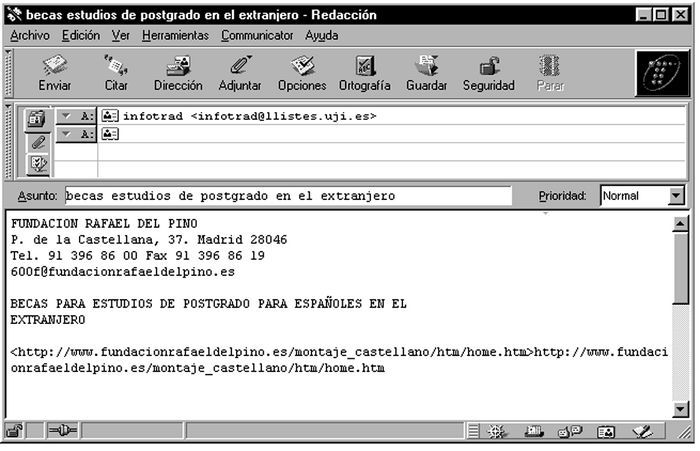Show the address list tab icon
This screenshot has height=451, width=700.
(x=37, y=119)
